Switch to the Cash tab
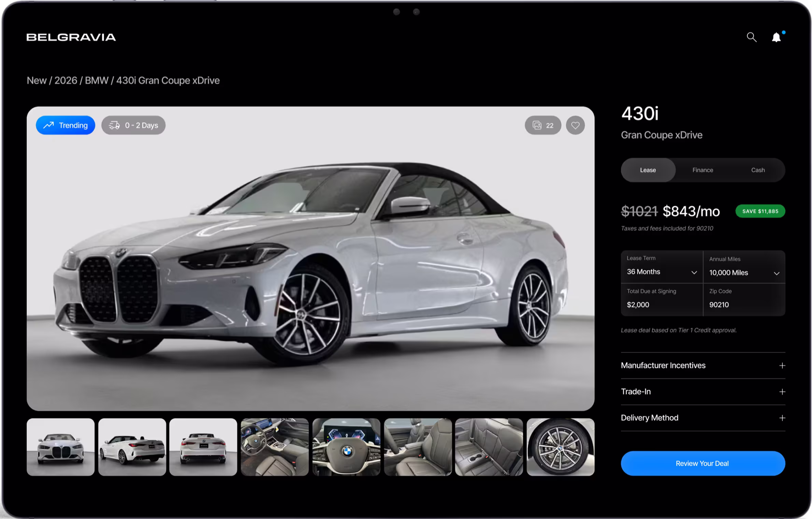Screen dimensions: 812x519 click(x=758, y=170)
